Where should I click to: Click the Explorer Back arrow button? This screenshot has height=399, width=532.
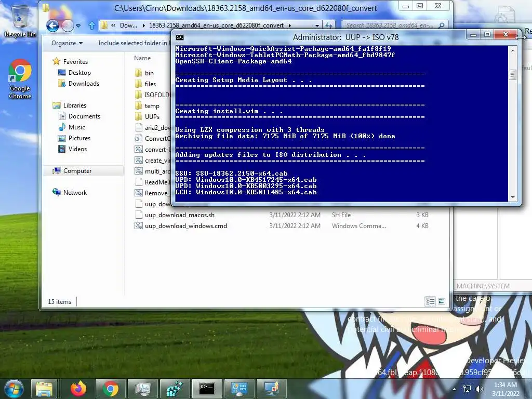click(52, 25)
